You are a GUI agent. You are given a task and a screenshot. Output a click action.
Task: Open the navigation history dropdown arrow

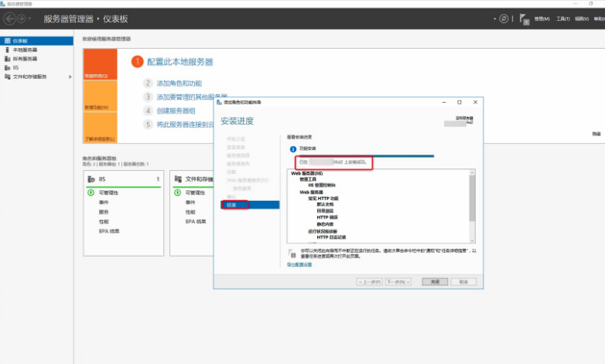(32, 18)
